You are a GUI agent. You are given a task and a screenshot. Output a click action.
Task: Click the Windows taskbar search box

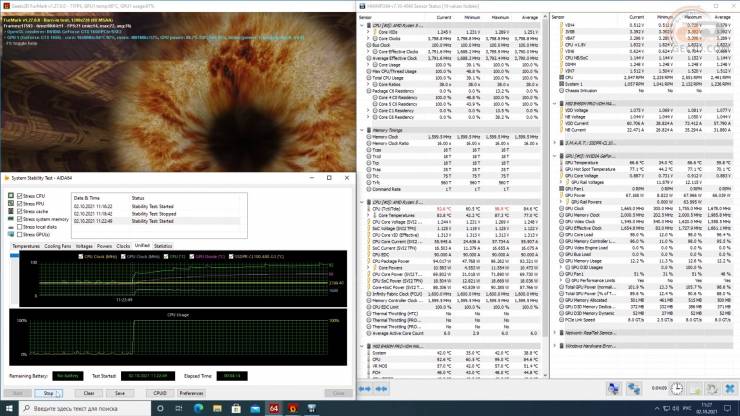[85, 408]
